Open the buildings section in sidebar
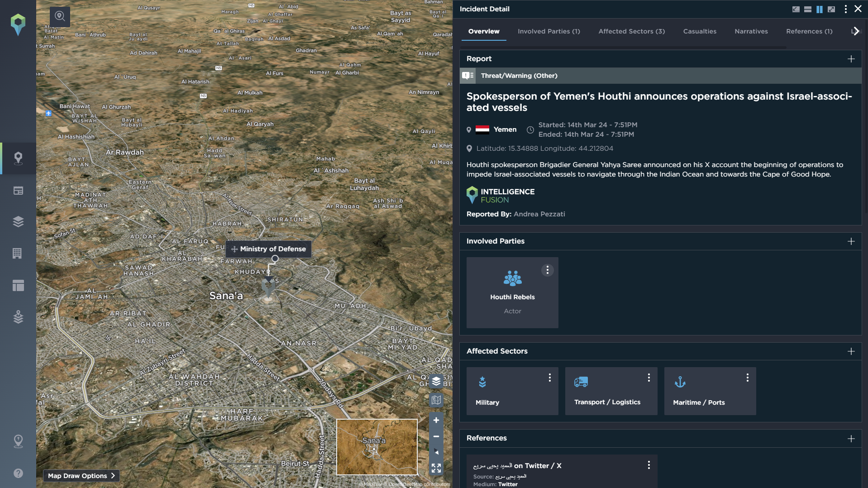Image resolution: width=868 pixels, height=488 pixels. click(17, 253)
